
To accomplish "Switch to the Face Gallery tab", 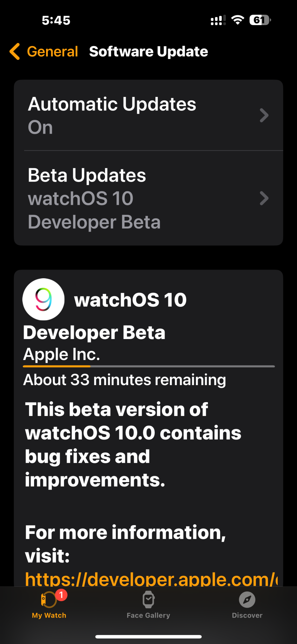I will [x=148, y=605].
